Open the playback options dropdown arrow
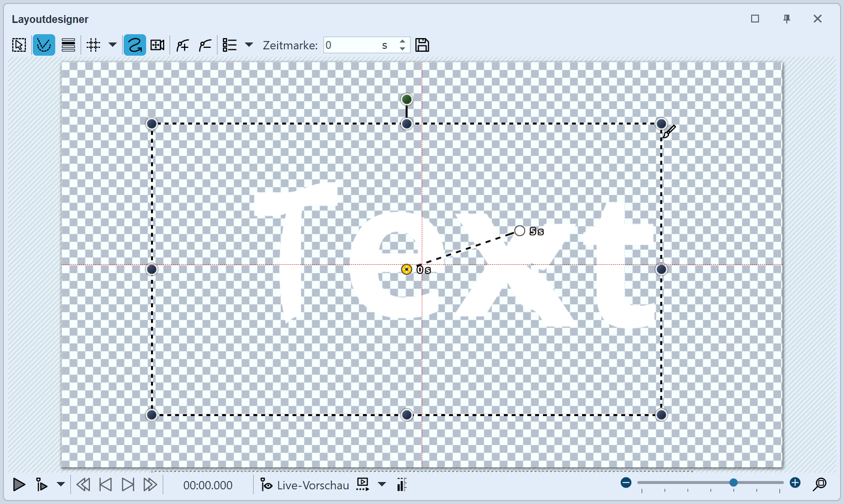844x504 pixels. [61, 484]
